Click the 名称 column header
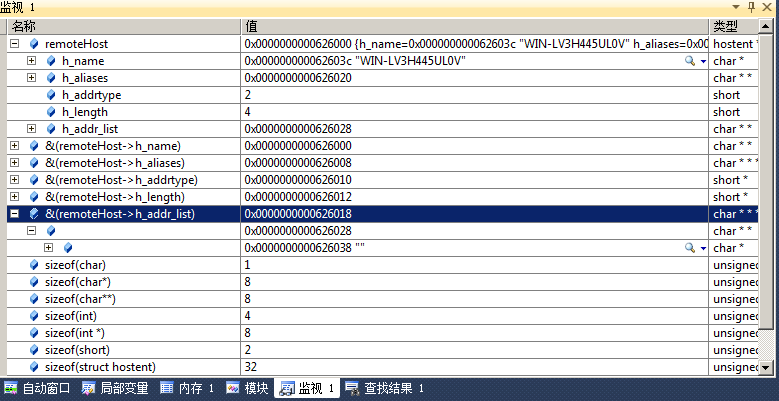Screen dimensions: 779x401 pyautogui.click(x=124, y=26)
